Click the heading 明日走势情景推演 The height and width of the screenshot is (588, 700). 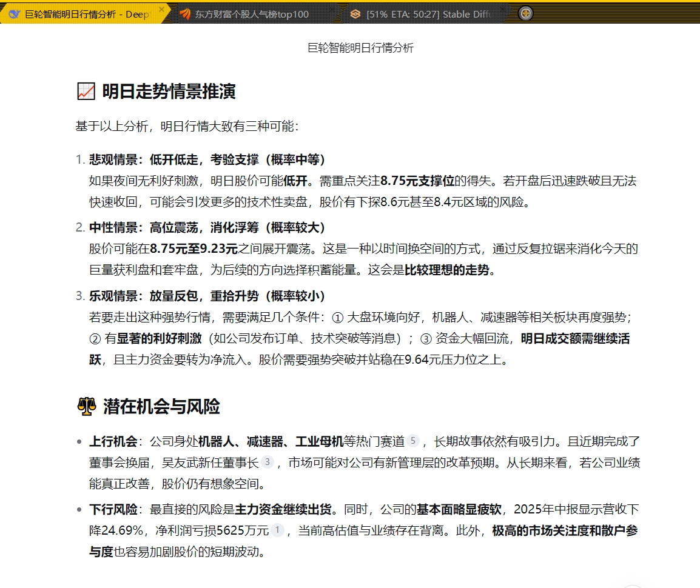[169, 92]
